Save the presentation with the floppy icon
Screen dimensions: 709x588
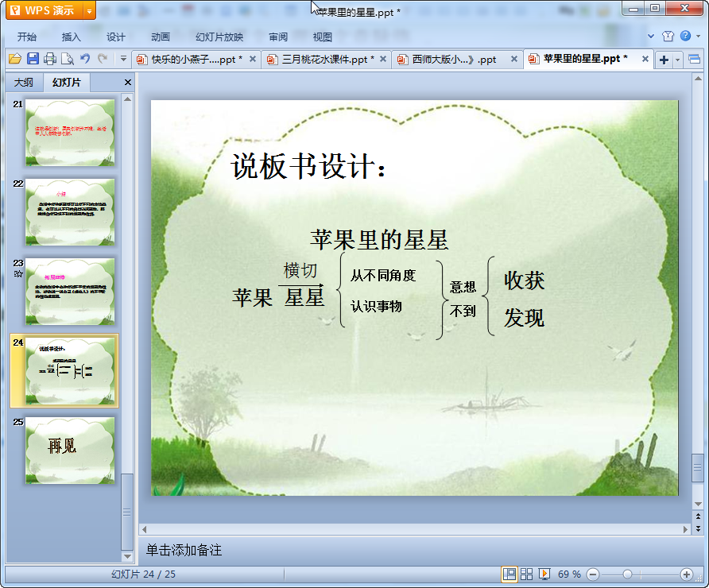pos(33,59)
